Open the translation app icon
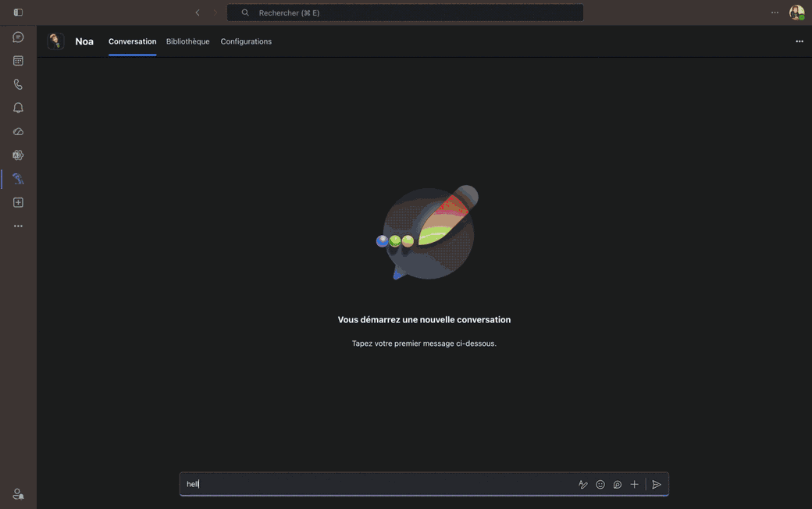 tap(18, 155)
